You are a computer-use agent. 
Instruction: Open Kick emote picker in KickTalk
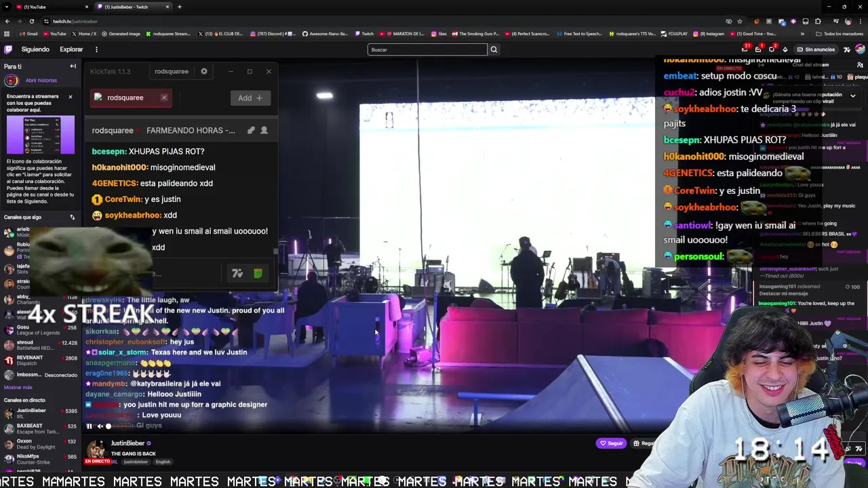[x=258, y=273]
